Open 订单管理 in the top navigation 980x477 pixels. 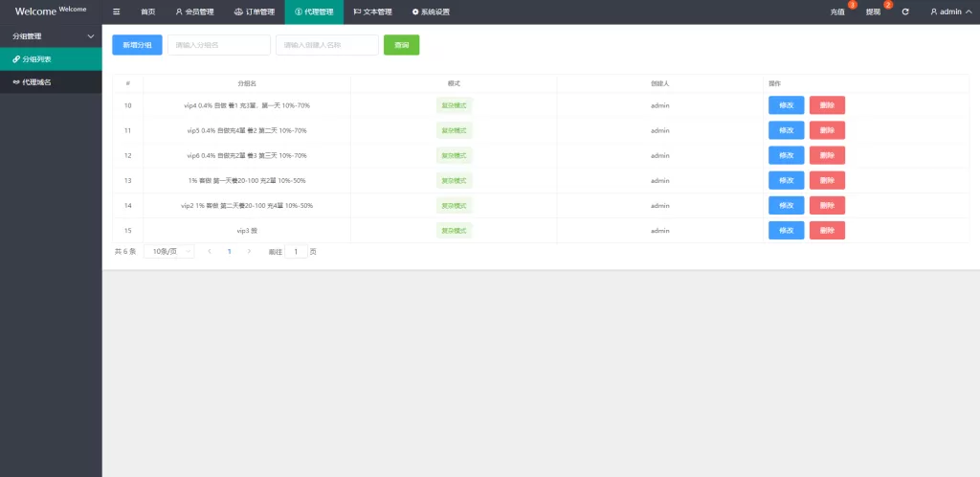tap(255, 12)
